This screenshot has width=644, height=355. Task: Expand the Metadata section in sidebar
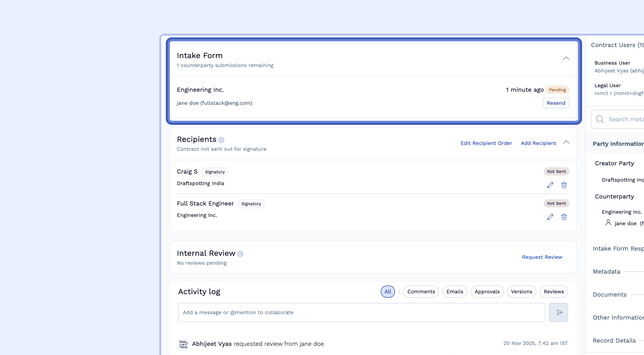(x=607, y=272)
